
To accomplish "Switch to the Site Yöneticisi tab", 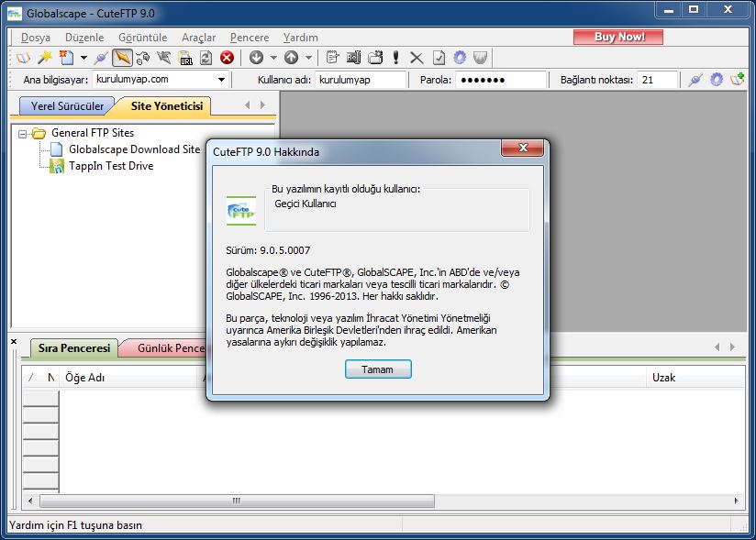I will (x=166, y=106).
